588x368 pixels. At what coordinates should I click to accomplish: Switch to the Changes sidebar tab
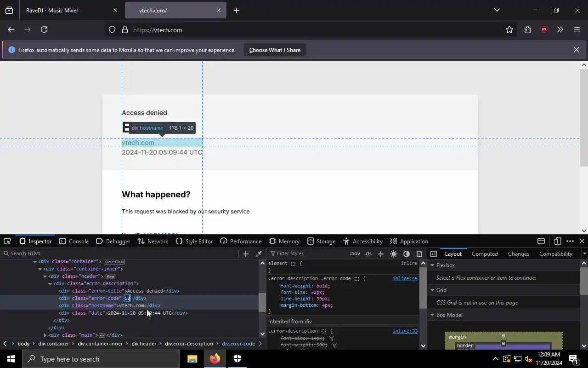[519, 253]
